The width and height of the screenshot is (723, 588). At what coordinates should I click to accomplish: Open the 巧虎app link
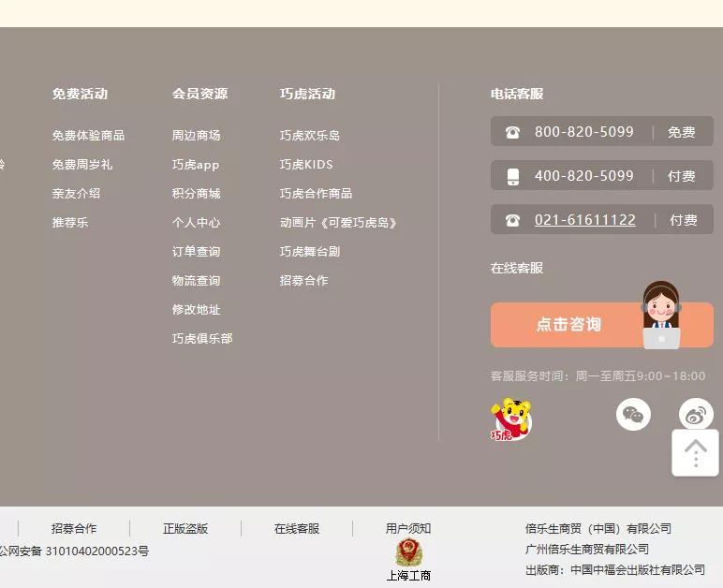(196, 165)
